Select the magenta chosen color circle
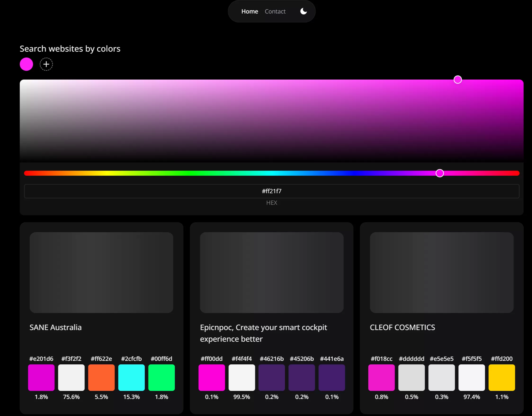532x416 pixels. point(26,64)
